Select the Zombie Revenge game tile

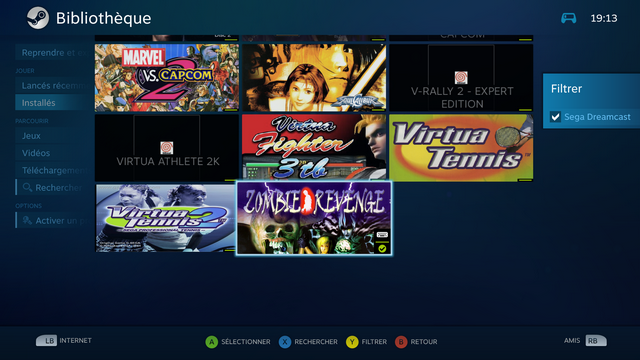click(x=314, y=218)
